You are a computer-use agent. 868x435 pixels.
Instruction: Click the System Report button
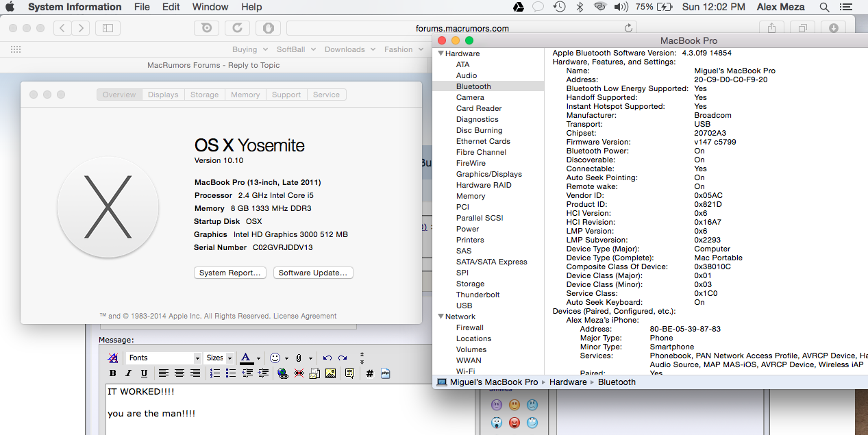[230, 273]
